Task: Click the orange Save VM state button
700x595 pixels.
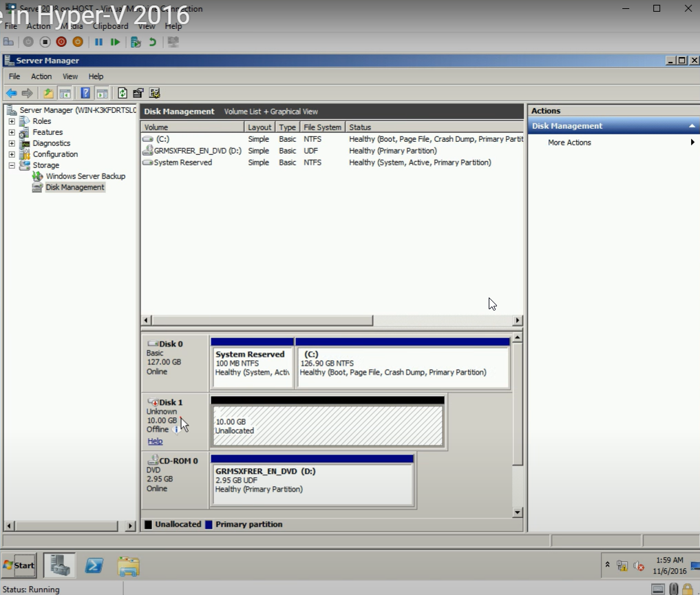Action: pos(78,42)
